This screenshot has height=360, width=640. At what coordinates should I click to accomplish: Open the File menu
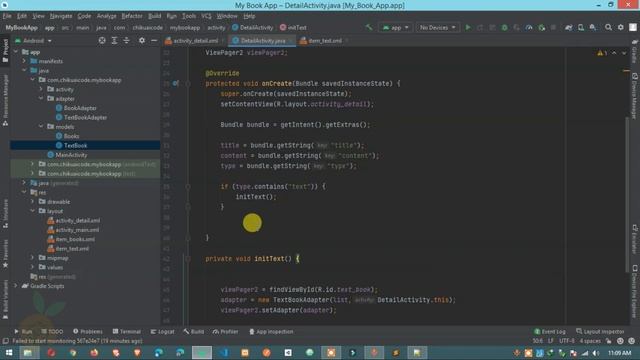(7, 16)
